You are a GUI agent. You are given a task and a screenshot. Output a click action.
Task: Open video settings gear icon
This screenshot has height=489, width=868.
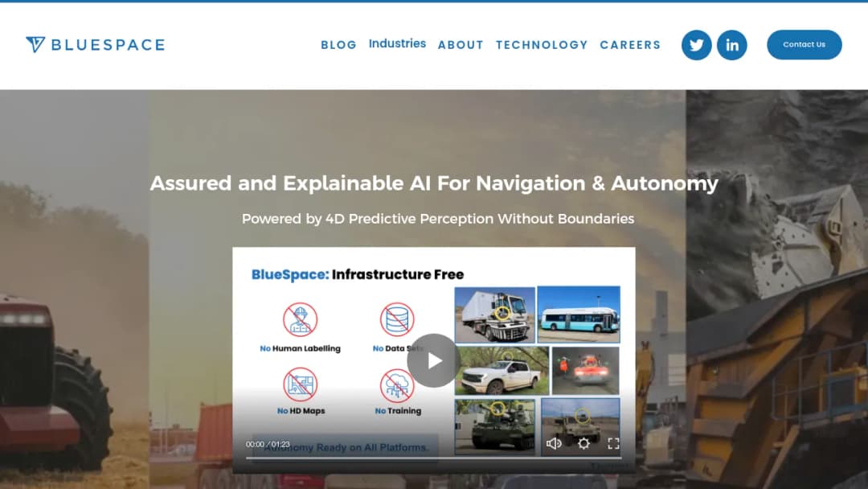tap(583, 444)
